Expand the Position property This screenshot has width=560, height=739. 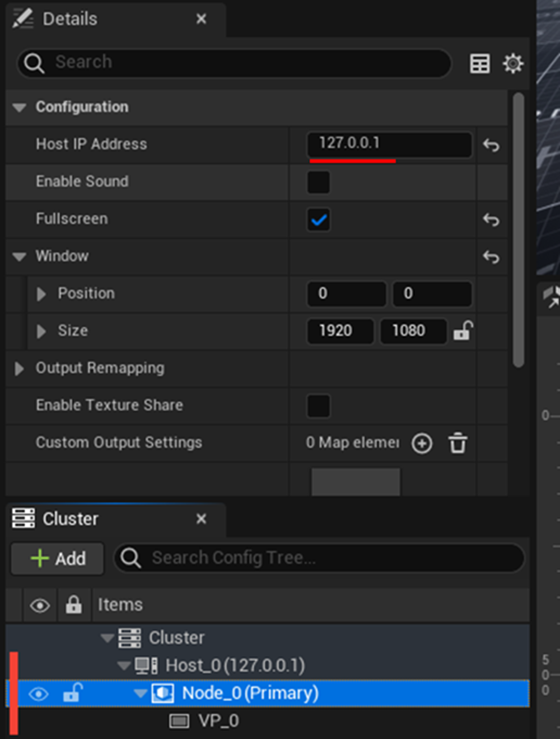click(41, 294)
